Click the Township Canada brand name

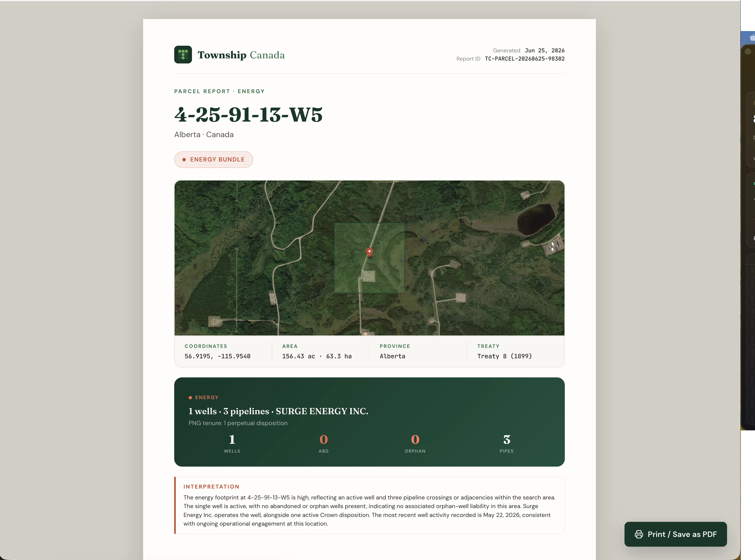pos(241,55)
